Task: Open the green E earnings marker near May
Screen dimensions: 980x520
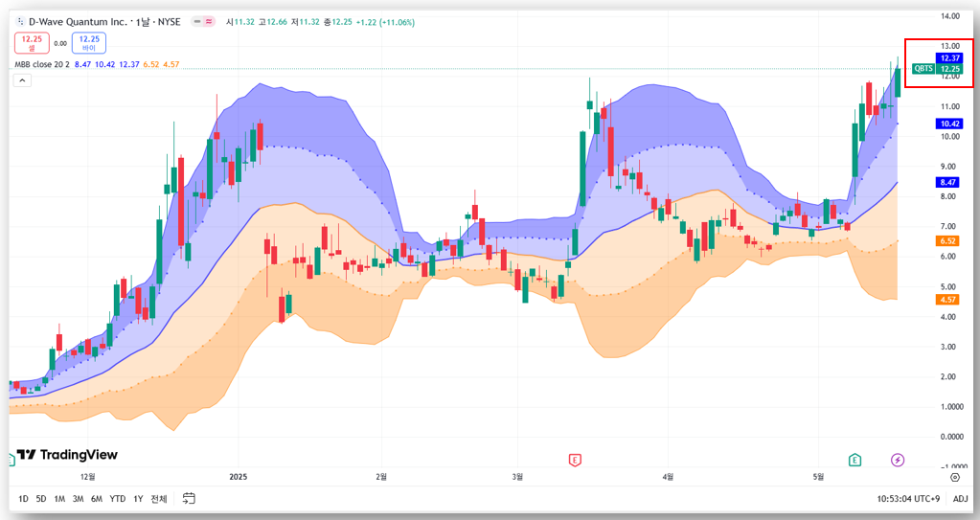Action: point(855,460)
